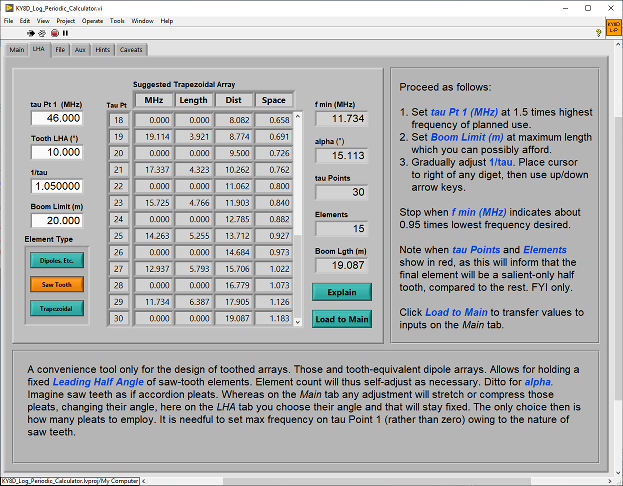Switch to the Caveats tab
Image resolution: width=623 pixels, height=486 pixels.
pos(131,50)
